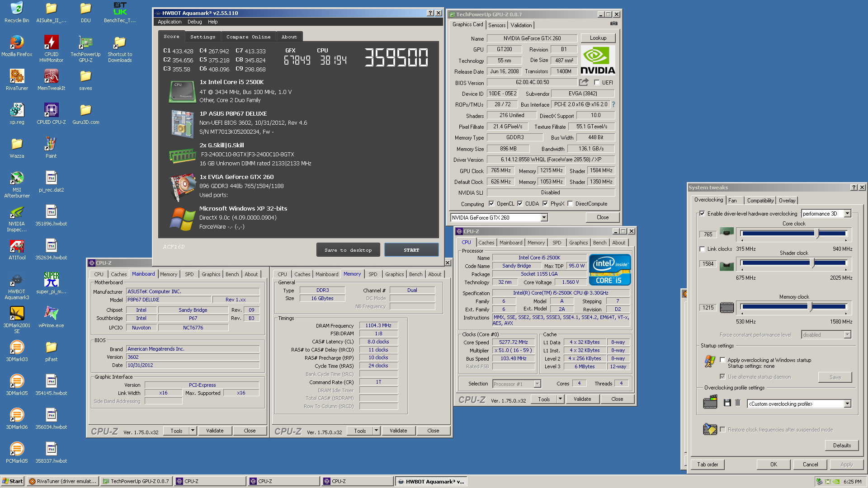Screen dimensions: 868x488
Task: Open 3DMark2001 SE desktop shortcut
Action: 17,320
